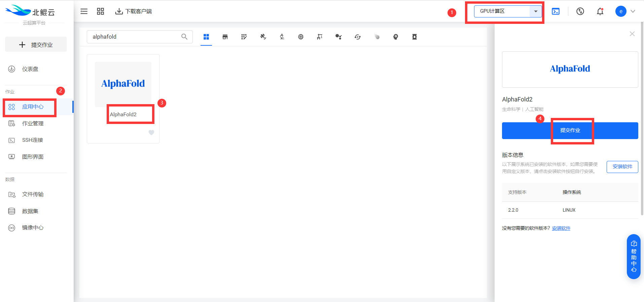Open 仪表盘 dashboard

pyautogui.click(x=30, y=69)
